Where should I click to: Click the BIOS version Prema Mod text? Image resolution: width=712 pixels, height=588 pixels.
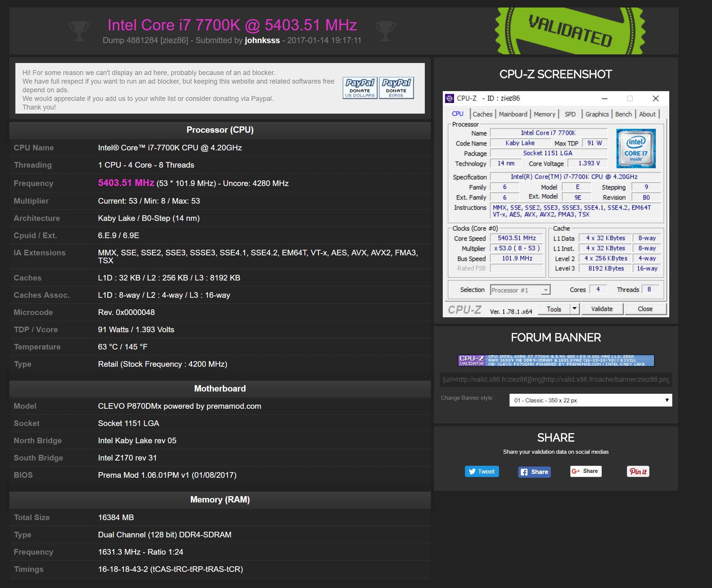(x=167, y=475)
